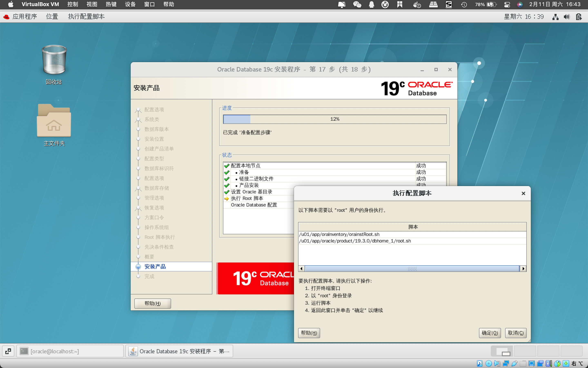588x368 pixels.
Task: Switch to the Oracle Database 19c installer taskbar item
Action: point(179,351)
